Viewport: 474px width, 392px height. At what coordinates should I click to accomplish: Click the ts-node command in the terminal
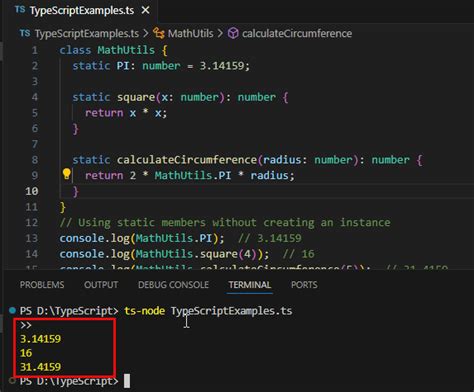(144, 311)
